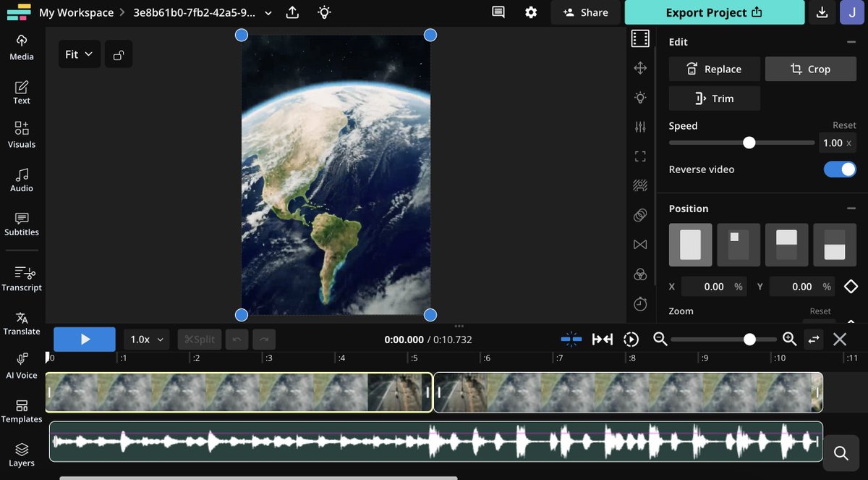Click the lightbulb tips icon
The width and height of the screenshot is (868, 480).
pos(324,12)
